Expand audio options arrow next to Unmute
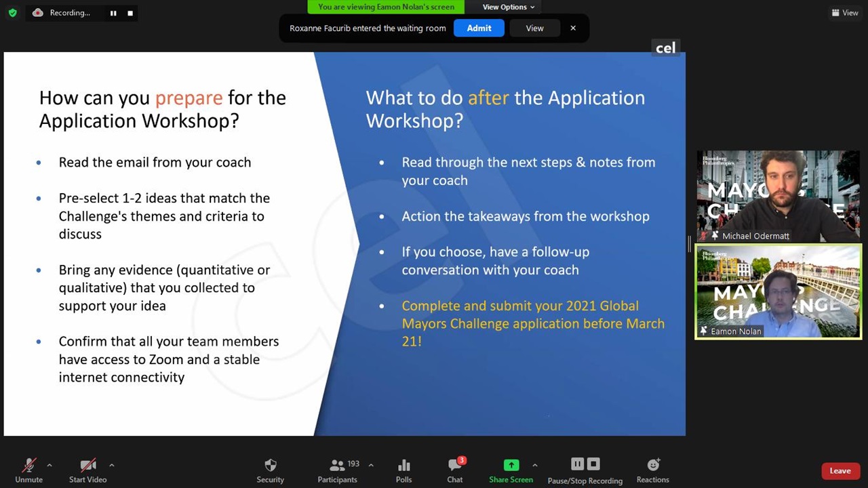Image resolution: width=868 pixels, height=488 pixels. click(x=50, y=465)
